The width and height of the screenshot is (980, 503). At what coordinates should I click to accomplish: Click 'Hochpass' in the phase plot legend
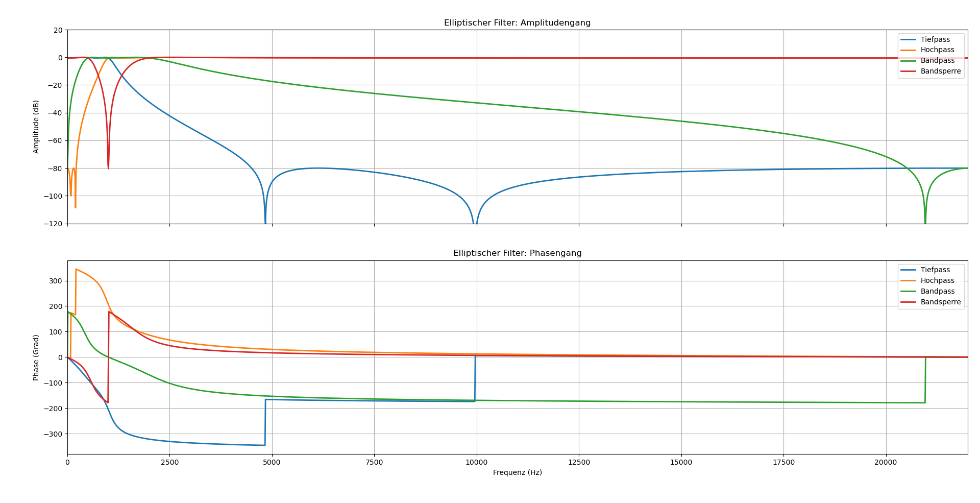tap(937, 281)
